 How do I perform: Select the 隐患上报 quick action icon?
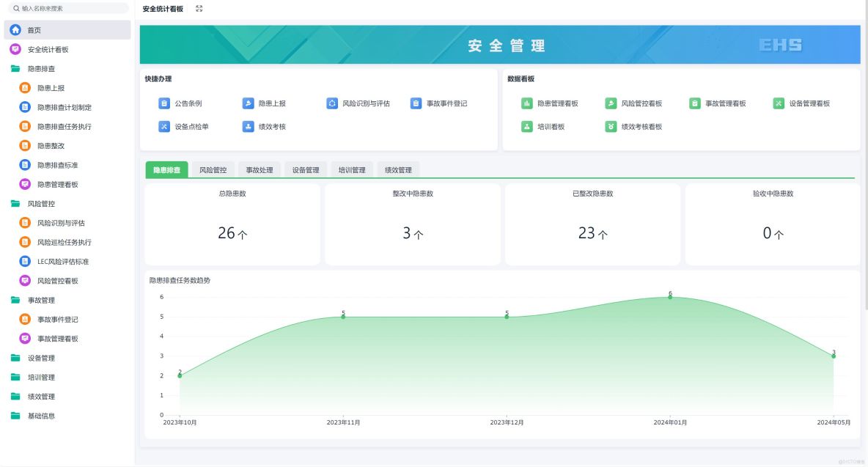249,103
